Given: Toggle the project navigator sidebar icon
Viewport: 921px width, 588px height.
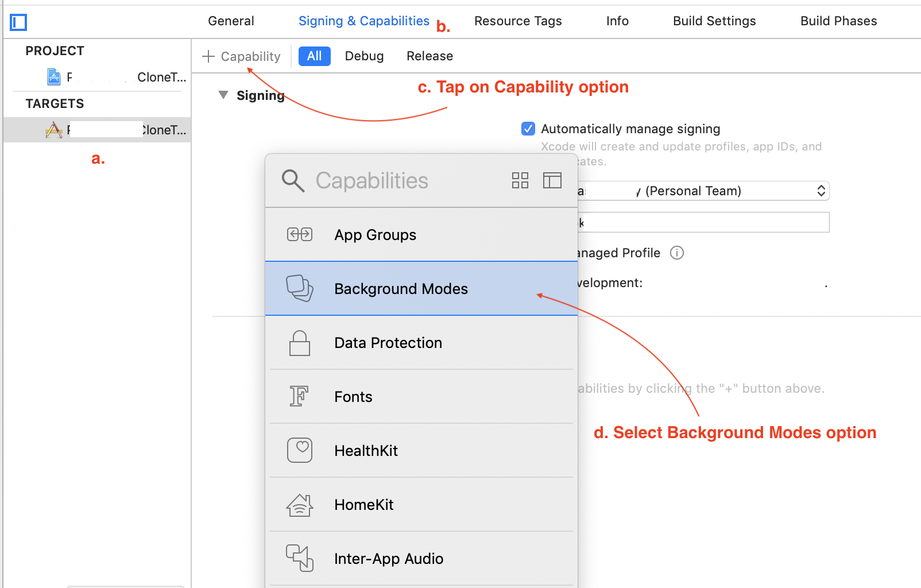Looking at the screenshot, I should pos(18,22).
